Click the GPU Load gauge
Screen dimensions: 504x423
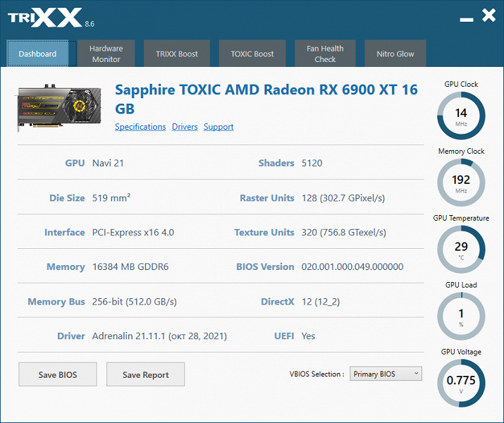461,317
